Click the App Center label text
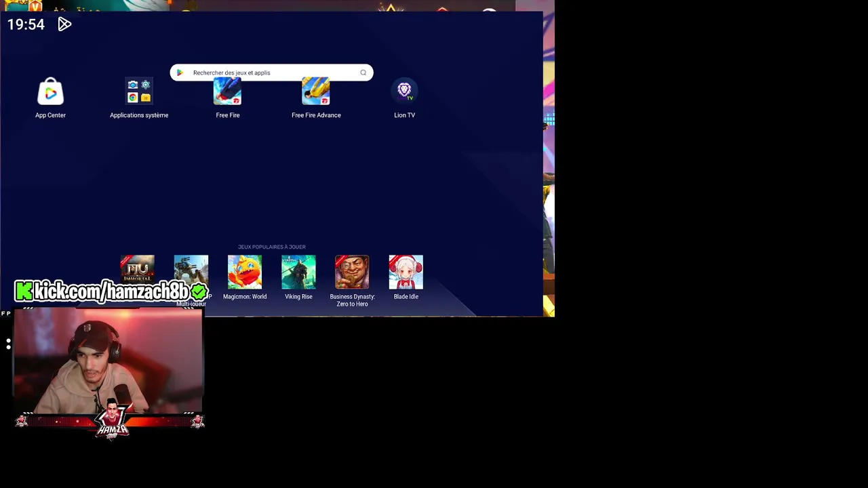Viewport: 868px width, 488px height. tap(50, 115)
